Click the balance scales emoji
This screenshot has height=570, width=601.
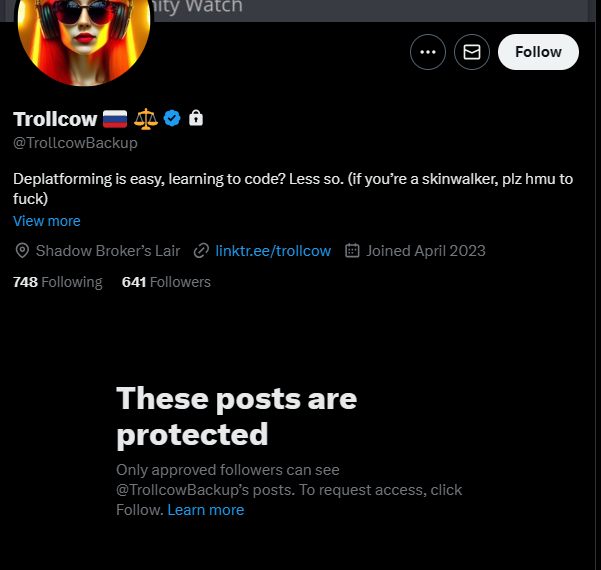pyautogui.click(x=146, y=118)
